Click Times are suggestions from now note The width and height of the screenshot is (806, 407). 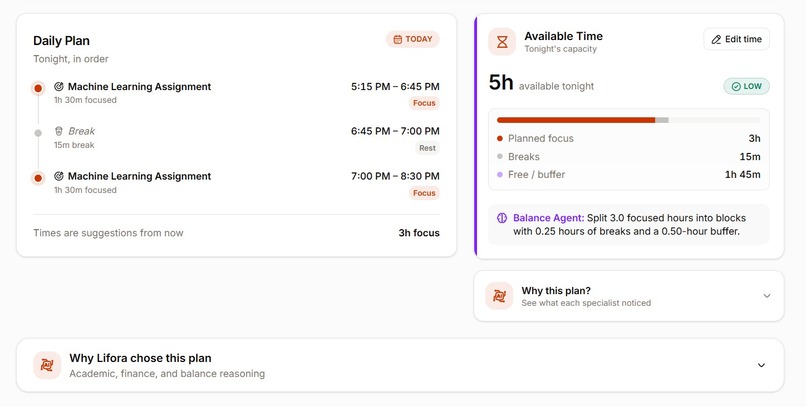click(x=108, y=233)
